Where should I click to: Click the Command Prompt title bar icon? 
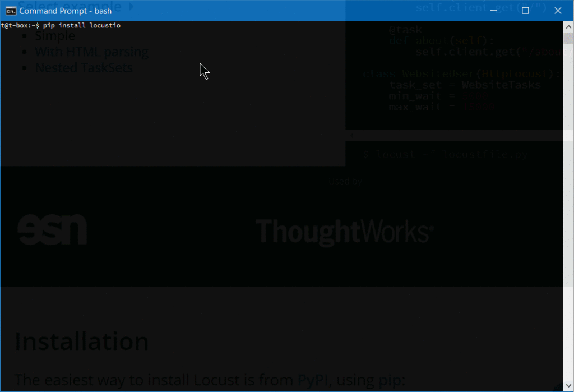(11, 11)
